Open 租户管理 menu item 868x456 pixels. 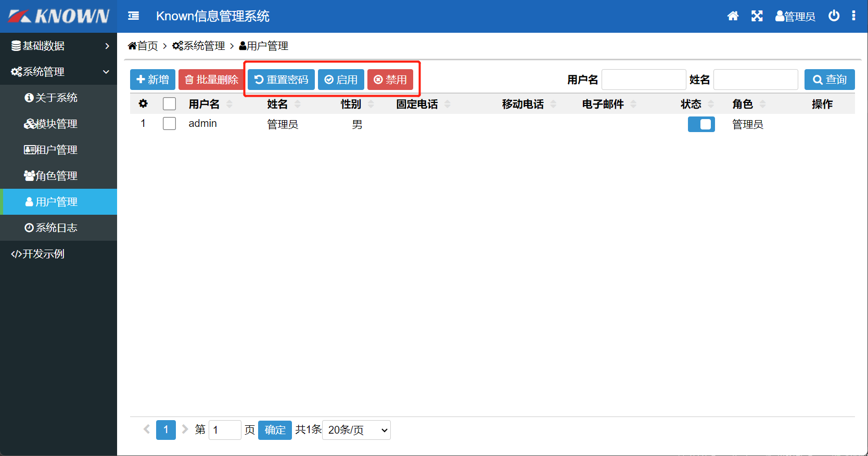[x=58, y=150]
